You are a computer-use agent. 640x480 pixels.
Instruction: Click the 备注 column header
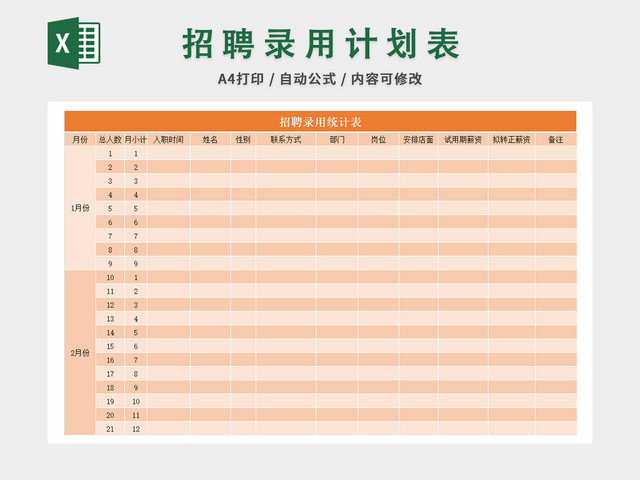(x=556, y=140)
